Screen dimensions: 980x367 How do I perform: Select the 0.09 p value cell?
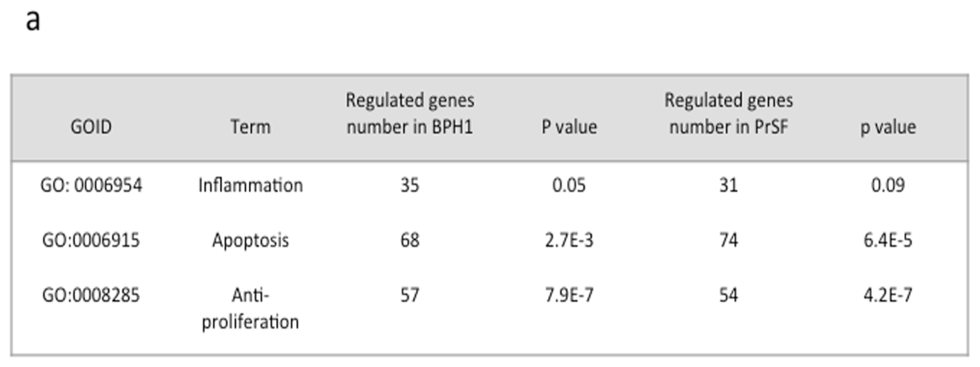888,186
